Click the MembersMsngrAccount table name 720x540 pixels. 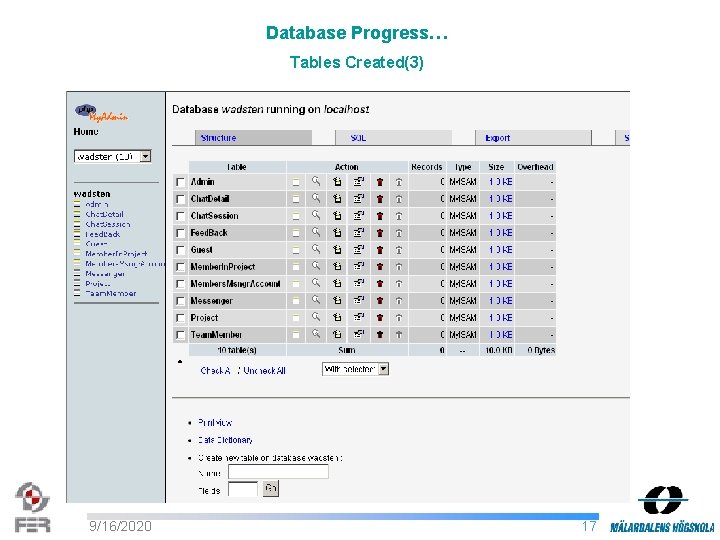pyautogui.click(x=236, y=284)
